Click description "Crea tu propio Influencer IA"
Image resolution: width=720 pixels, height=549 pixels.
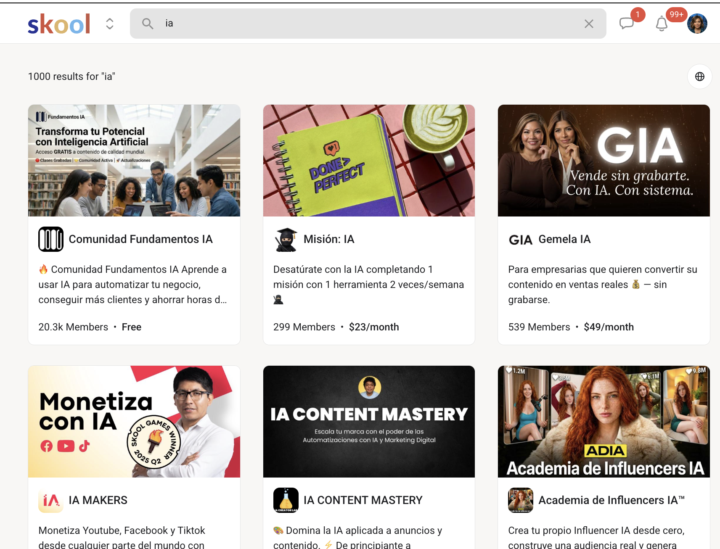click(596, 538)
